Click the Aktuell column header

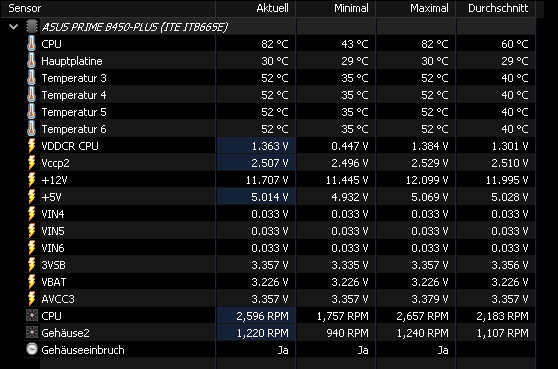point(256,8)
